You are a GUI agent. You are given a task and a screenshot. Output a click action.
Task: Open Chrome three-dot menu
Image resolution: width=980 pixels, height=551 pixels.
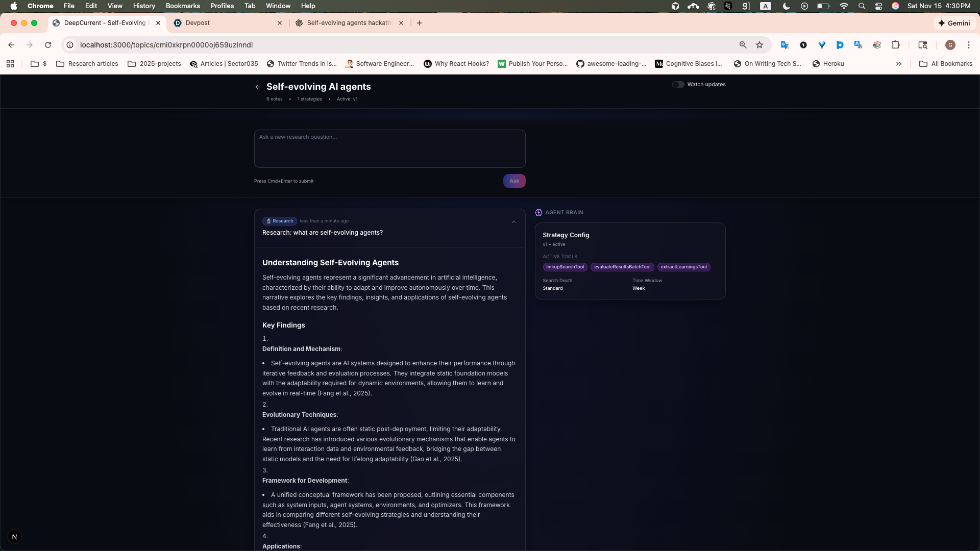pos(968,45)
